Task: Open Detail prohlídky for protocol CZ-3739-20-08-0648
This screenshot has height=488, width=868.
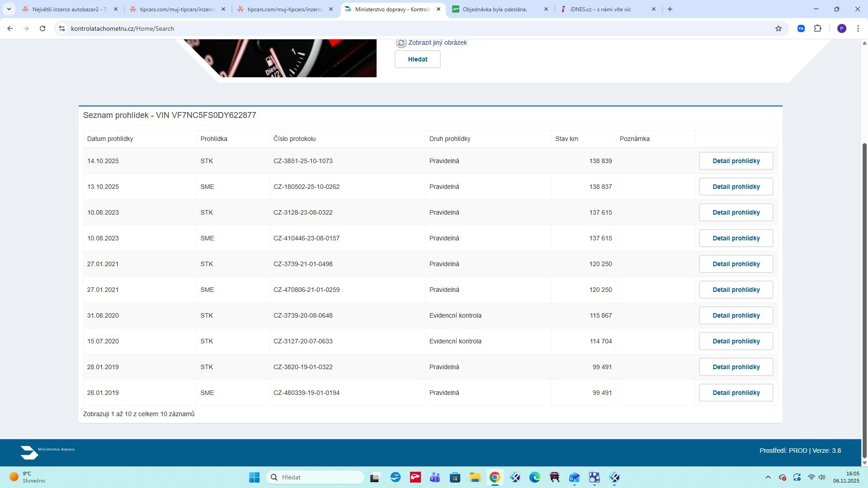Action: pyautogui.click(x=736, y=315)
